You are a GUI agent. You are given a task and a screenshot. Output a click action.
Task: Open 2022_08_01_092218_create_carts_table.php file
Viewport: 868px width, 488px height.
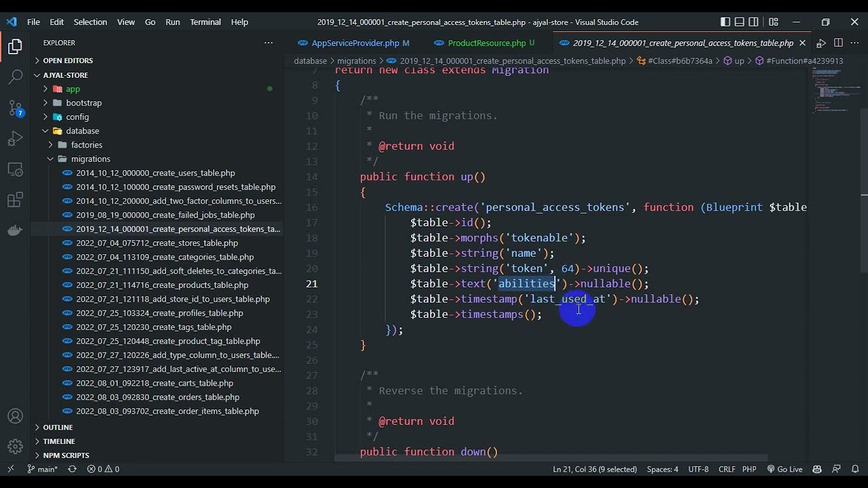tap(155, 383)
